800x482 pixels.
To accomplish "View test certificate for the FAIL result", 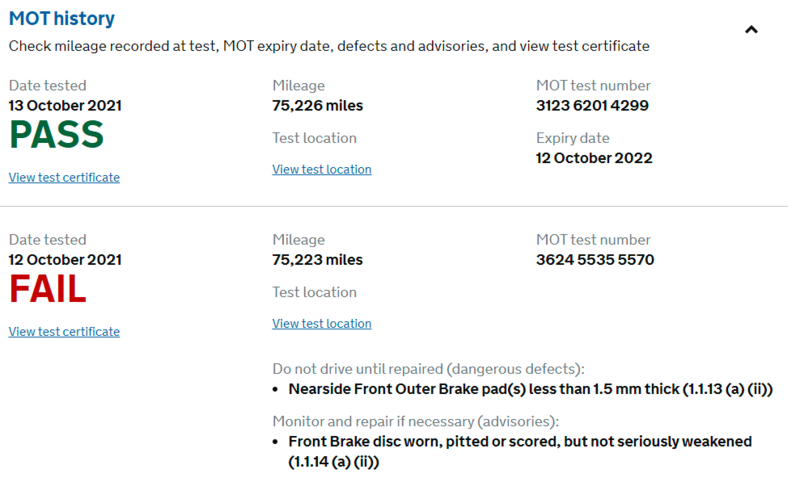I will click(x=64, y=331).
